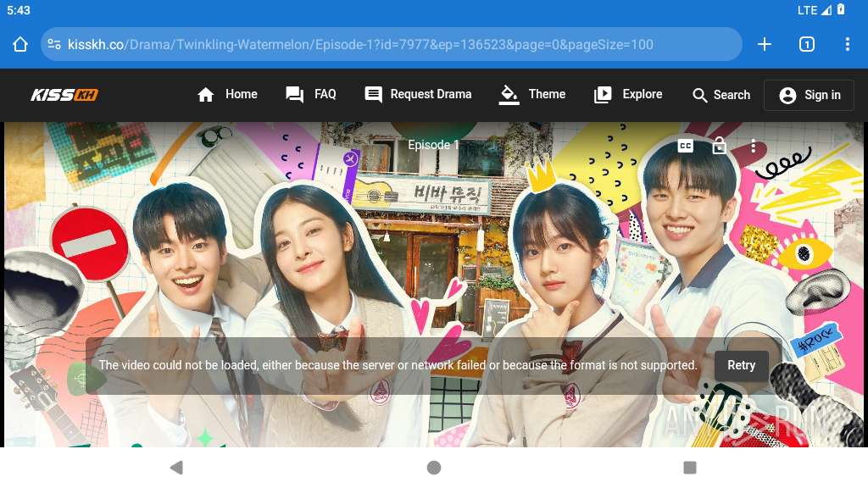Open Explore section
Viewport: 868px width, 488px height.
[x=627, y=95]
